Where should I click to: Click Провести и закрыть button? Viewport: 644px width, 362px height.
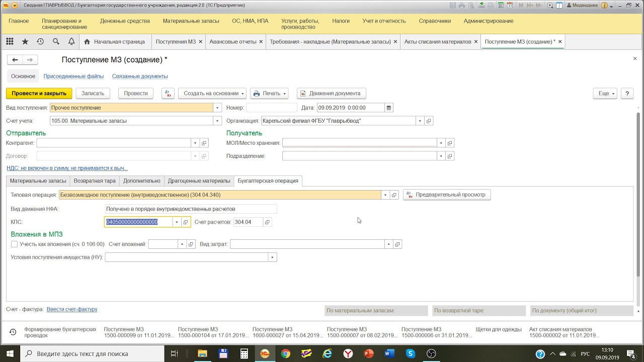coord(39,94)
